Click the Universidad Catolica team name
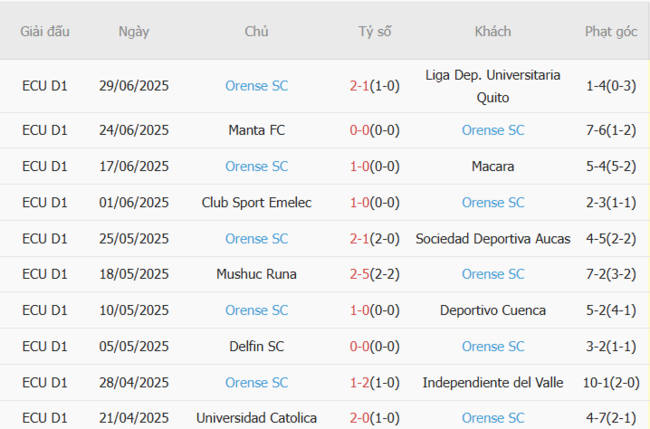650x429 pixels. tap(256, 418)
